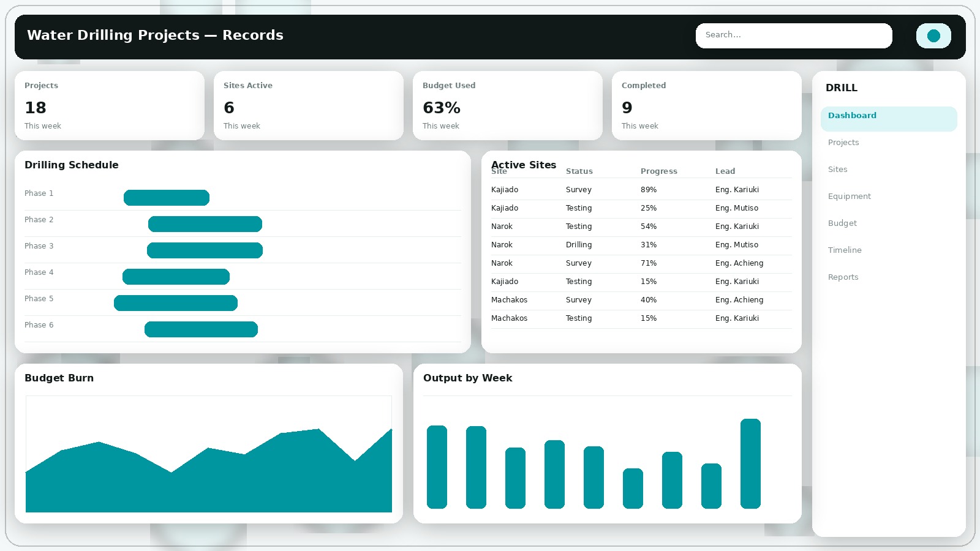Open the Budget Used 63% card
The width and height of the screenshot is (980, 551).
(507, 105)
